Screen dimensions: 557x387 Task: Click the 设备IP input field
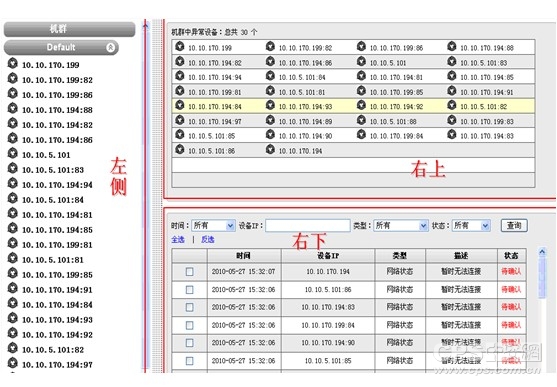pyautogui.click(x=308, y=225)
